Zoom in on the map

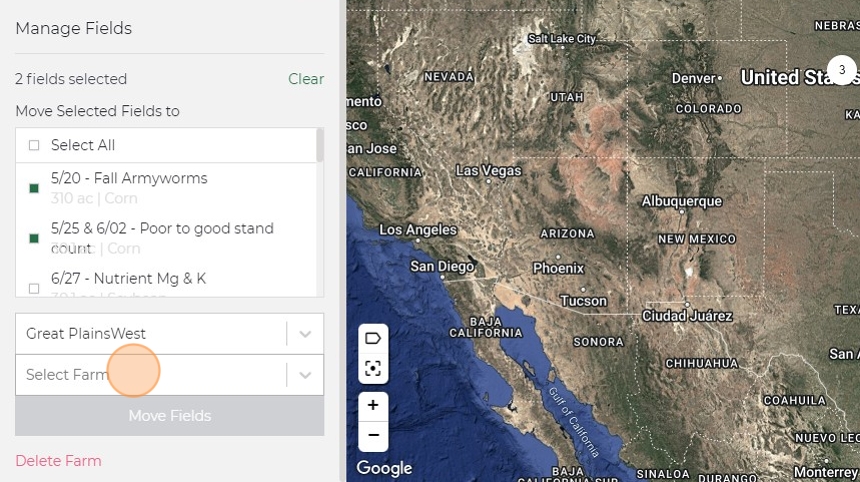click(x=373, y=405)
